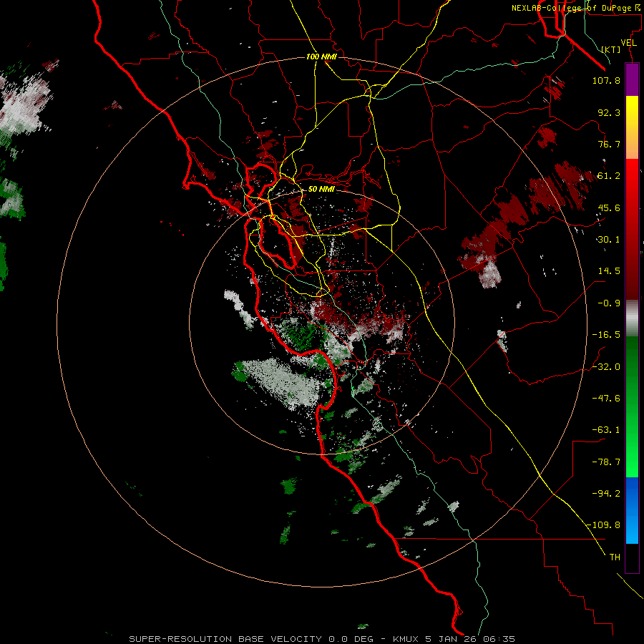Screen dimensions: 644x644
Task: Pick the gray near-zero segment of color bar
Action: tap(632, 318)
